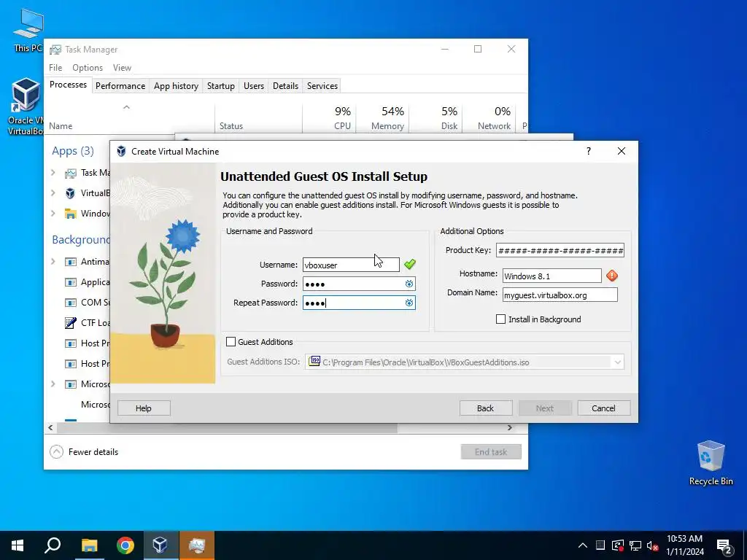747x560 pixels.
Task: Click the Application process icon in list
Action: [71, 282]
